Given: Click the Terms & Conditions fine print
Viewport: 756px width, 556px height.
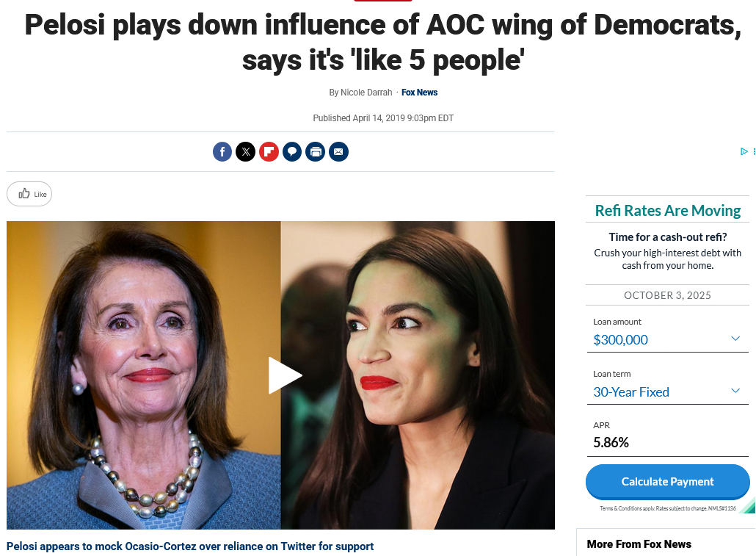Looking at the screenshot, I should pos(666,508).
